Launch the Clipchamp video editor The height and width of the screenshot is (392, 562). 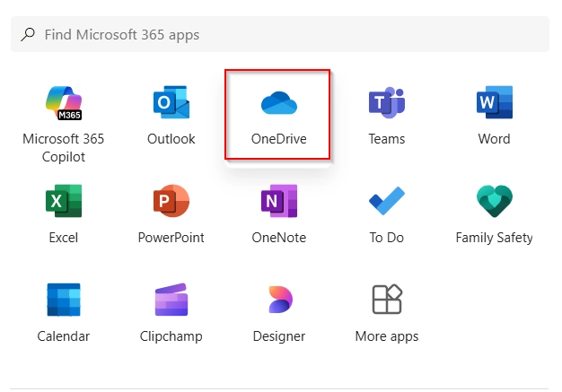(171, 313)
